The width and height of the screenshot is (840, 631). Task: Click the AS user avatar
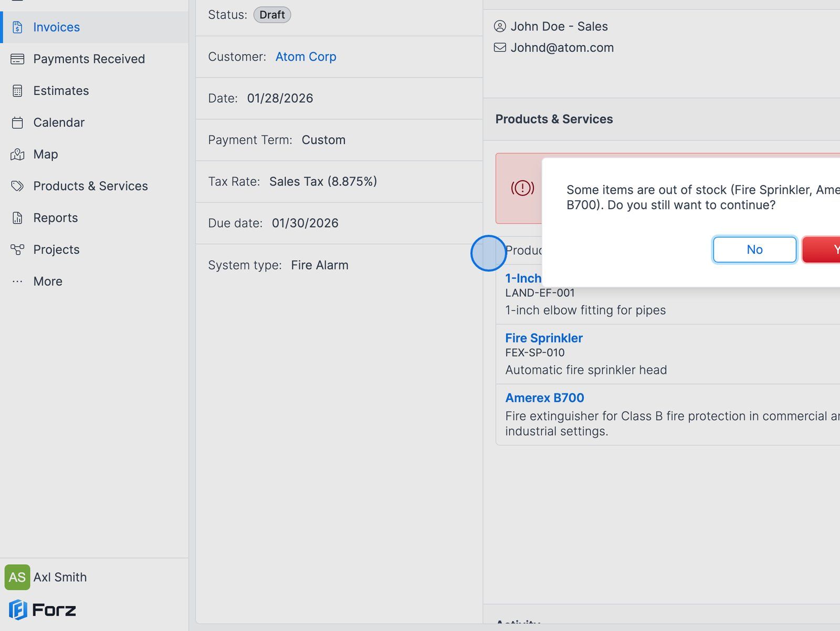coord(17,577)
